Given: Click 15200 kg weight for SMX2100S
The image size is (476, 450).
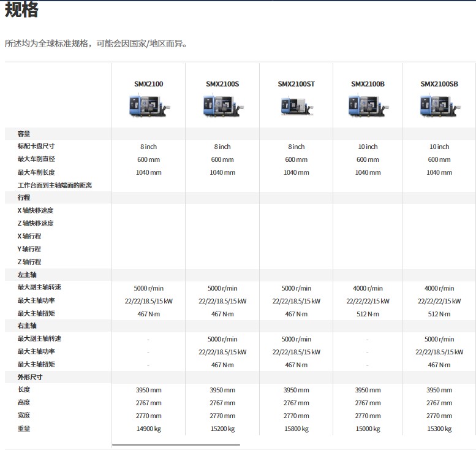Looking at the screenshot, I should (222, 429).
